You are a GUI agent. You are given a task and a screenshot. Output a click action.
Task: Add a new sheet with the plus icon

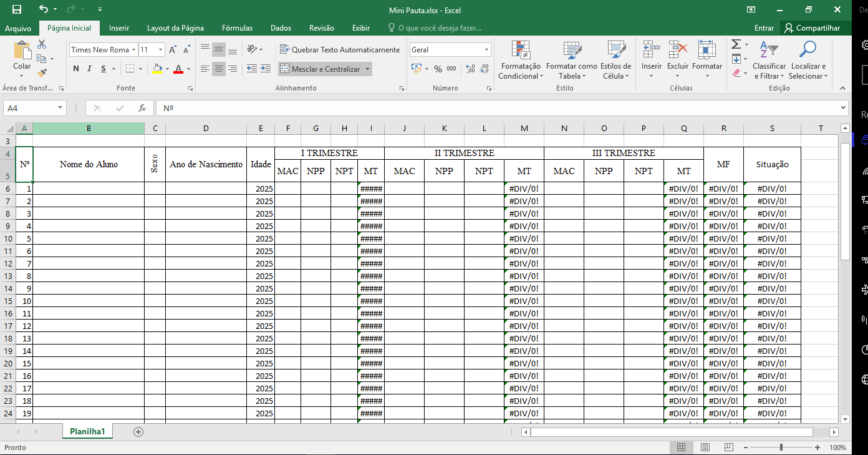click(x=138, y=431)
